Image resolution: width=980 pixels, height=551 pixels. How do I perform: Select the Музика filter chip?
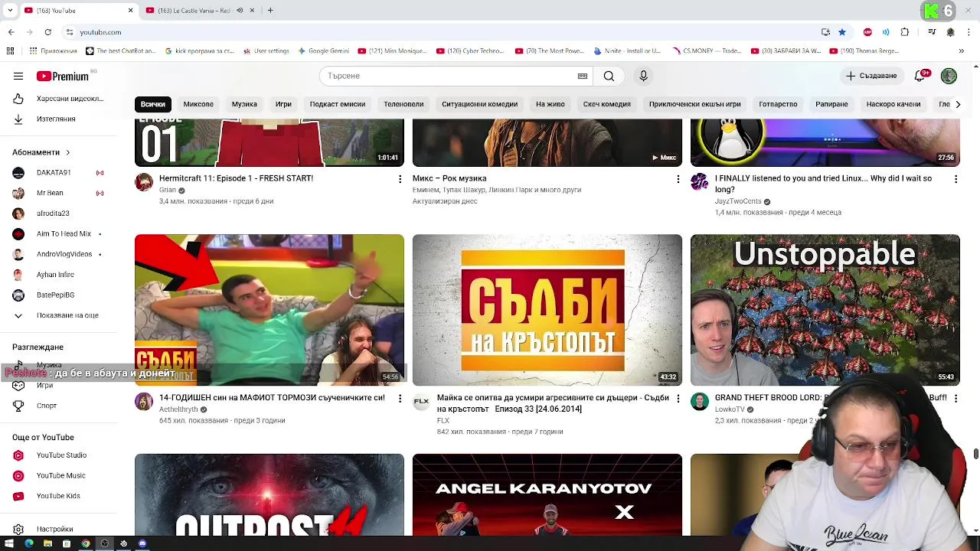[244, 104]
